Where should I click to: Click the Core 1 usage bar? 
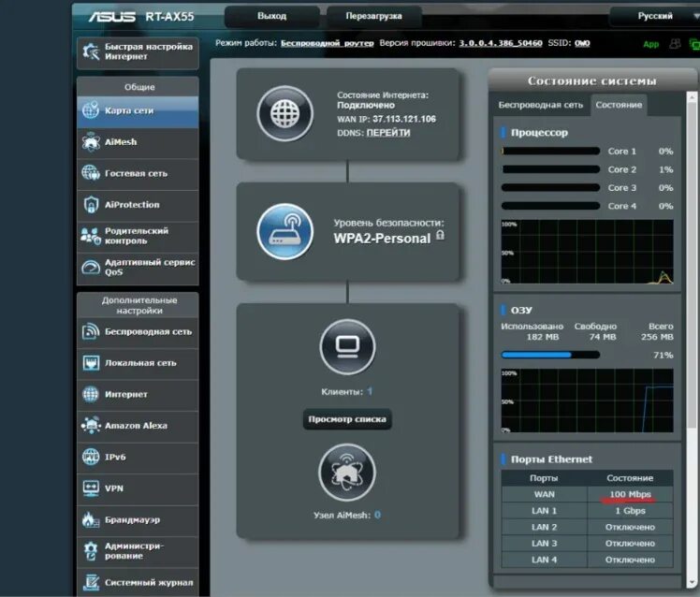pyautogui.click(x=550, y=152)
